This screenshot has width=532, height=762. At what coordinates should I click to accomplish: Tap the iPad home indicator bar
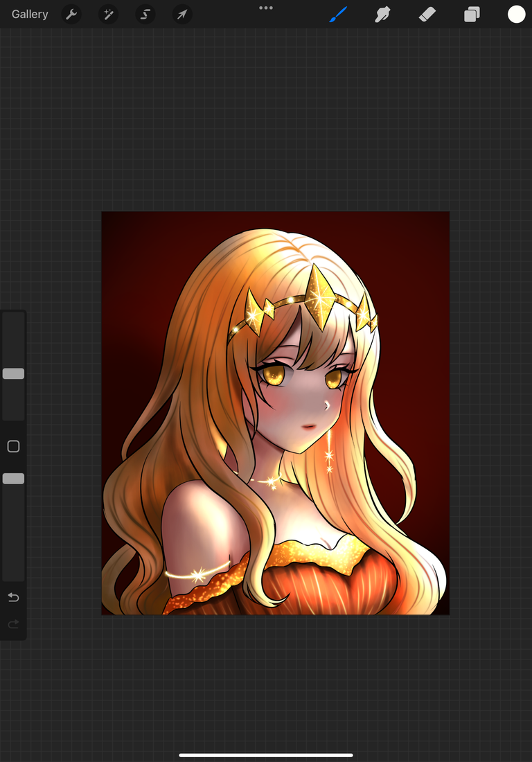point(266,755)
